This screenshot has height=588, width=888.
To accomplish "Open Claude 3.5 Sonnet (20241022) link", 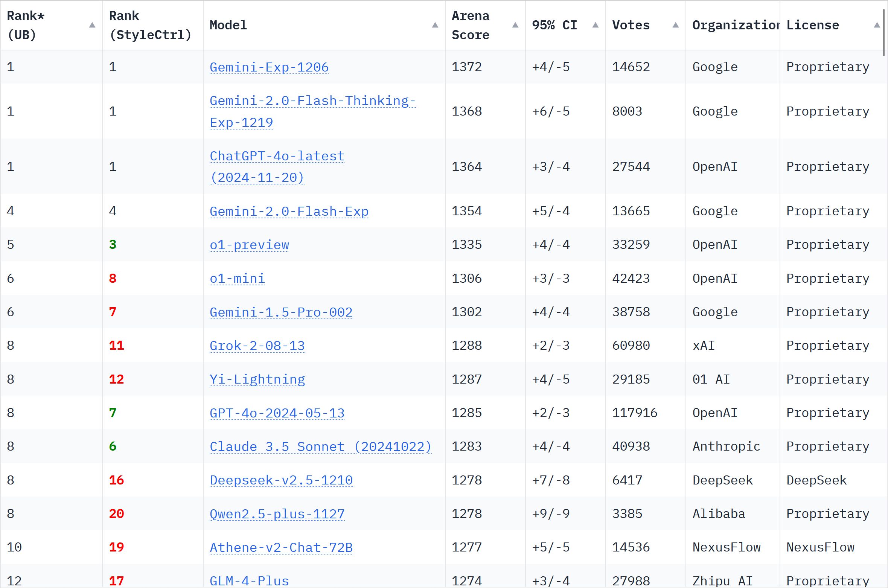I will 320,446.
